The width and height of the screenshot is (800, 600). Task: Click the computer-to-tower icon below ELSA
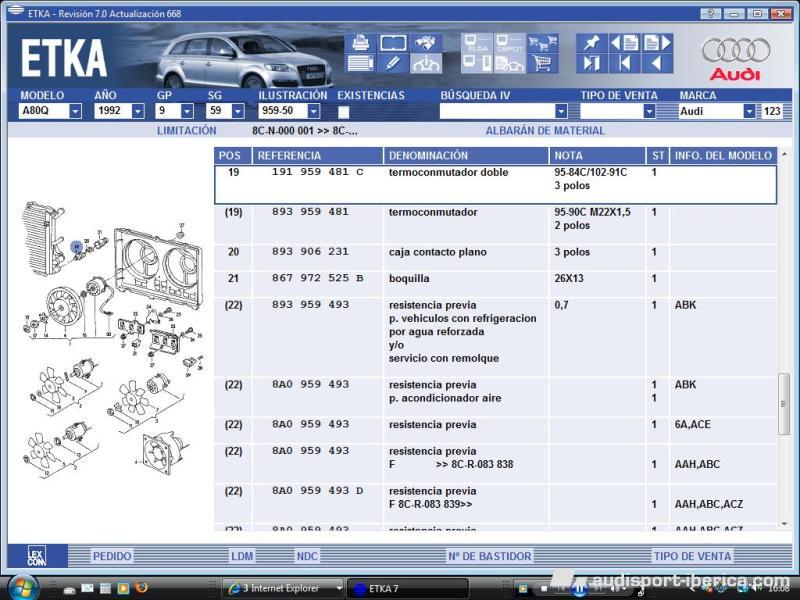(x=477, y=63)
